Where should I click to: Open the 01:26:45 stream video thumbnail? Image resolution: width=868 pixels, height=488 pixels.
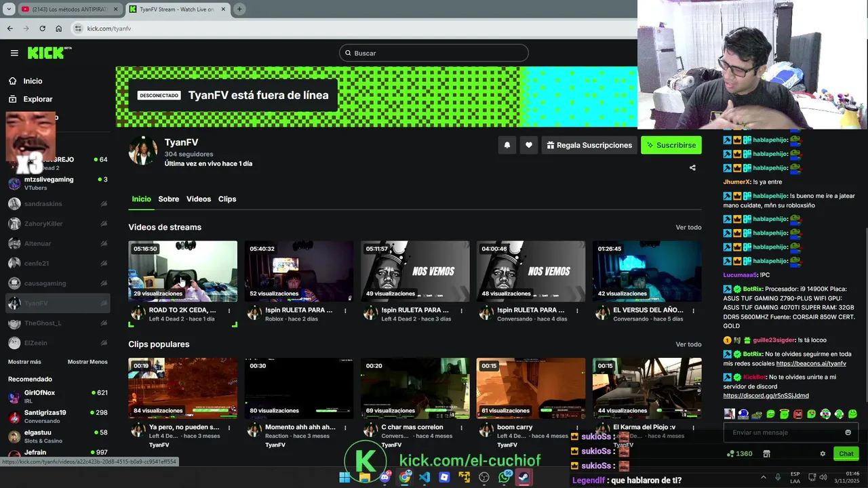(x=647, y=271)
